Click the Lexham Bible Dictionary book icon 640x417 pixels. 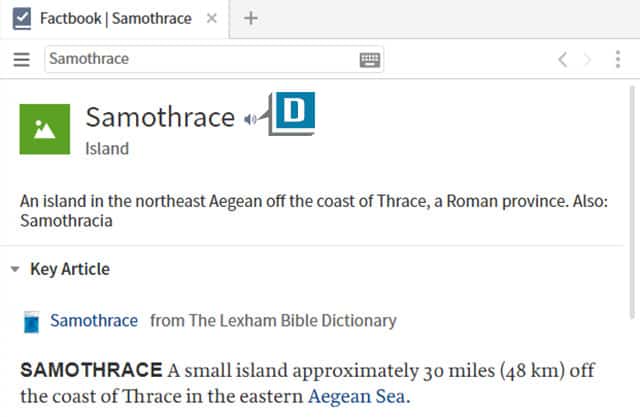click(32, 322)
